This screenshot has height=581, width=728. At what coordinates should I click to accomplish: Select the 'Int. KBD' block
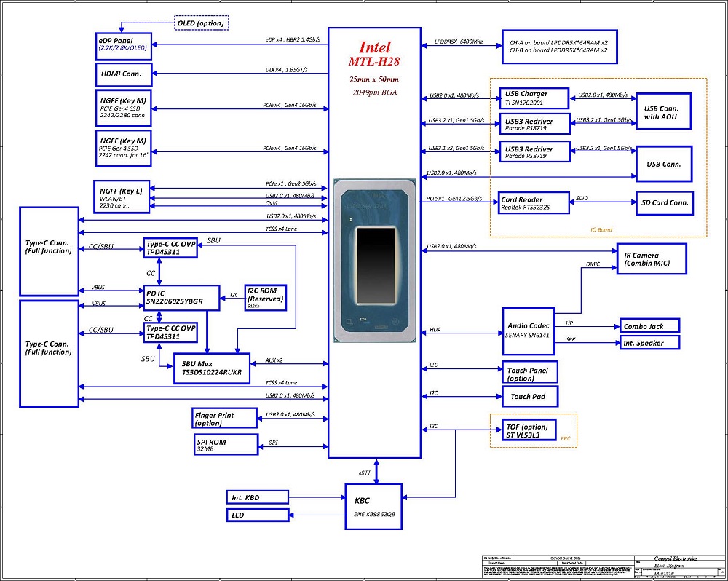(x=258, y=497)
